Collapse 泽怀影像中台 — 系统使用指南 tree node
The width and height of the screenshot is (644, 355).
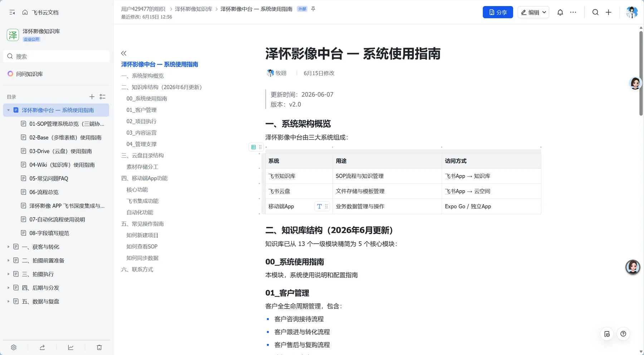pos(9,110)
